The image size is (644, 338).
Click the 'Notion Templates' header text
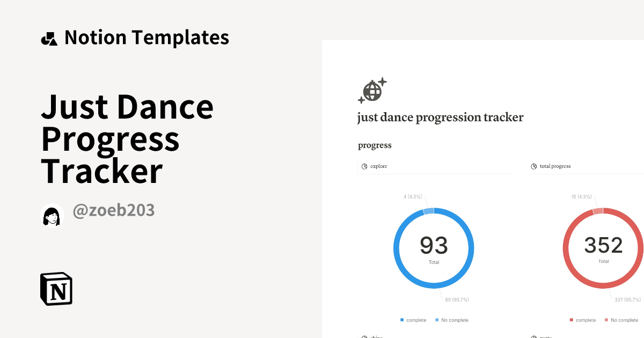point(147,37)
